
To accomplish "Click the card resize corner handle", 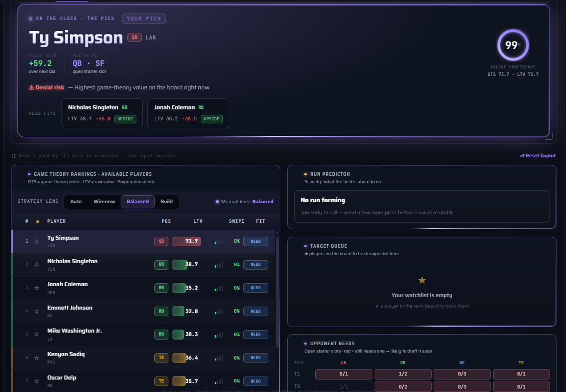I will click(x=549, y=136).
